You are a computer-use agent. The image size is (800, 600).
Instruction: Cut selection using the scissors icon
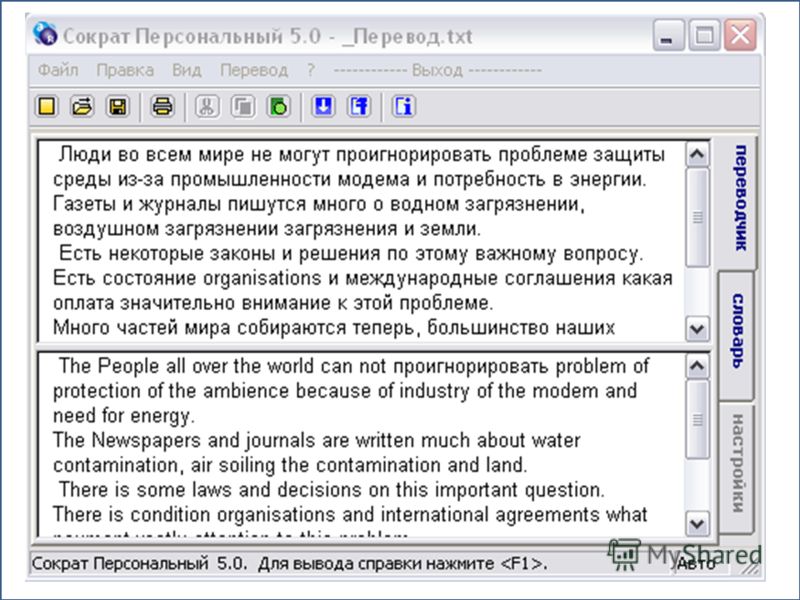tap(207, 107)
